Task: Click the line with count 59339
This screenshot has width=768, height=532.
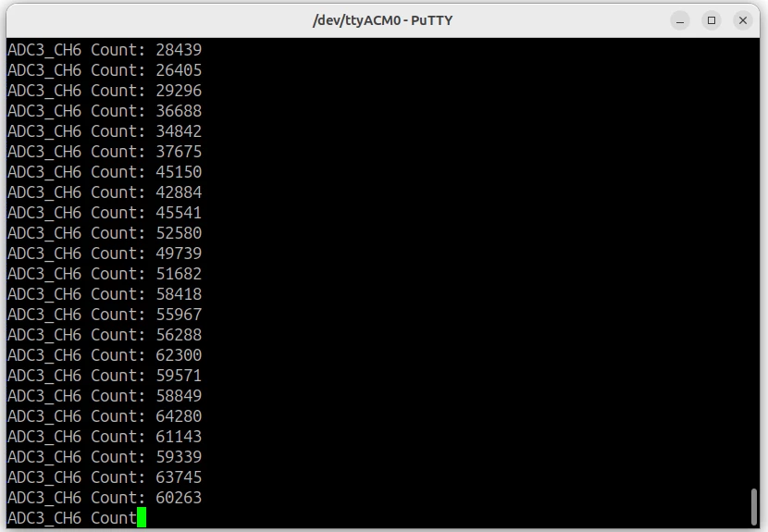Action: pos(105,456)
